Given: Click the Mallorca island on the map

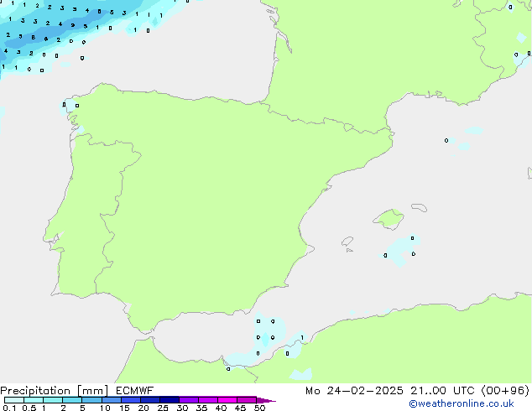Looking at the screenshot, I should (388, 220).
